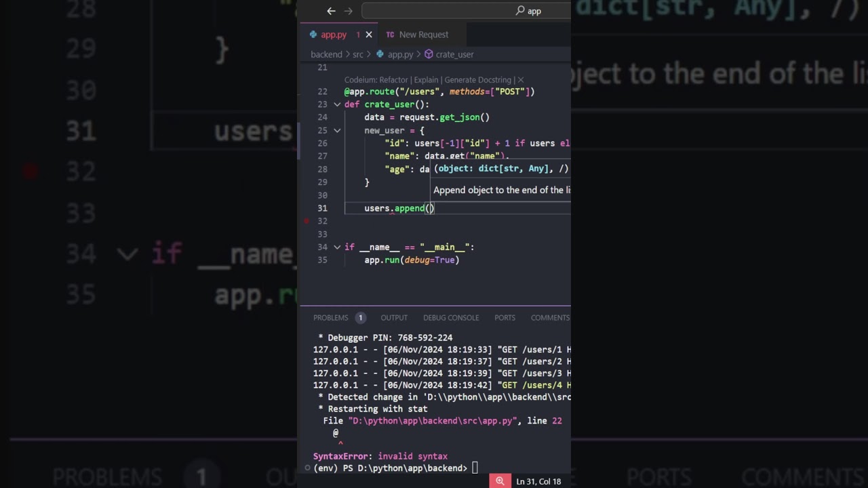Screen dimensions: 868x488
Task: Click the file path link in terminal
Action: [x=433, y=421]
